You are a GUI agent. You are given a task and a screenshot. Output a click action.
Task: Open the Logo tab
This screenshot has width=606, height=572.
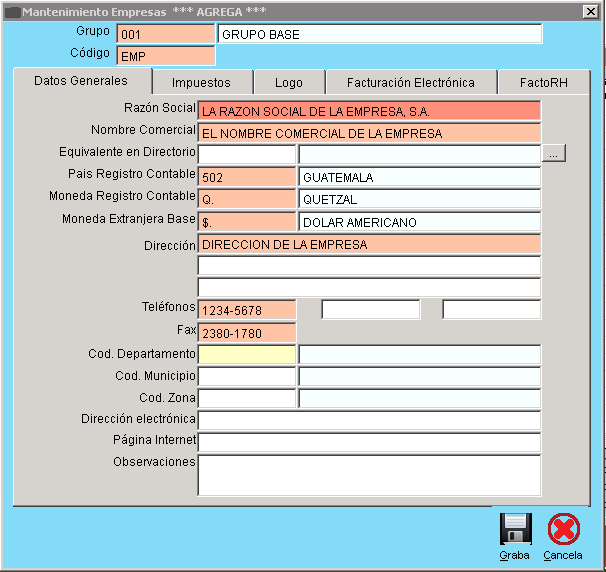(x=288, y=83)
